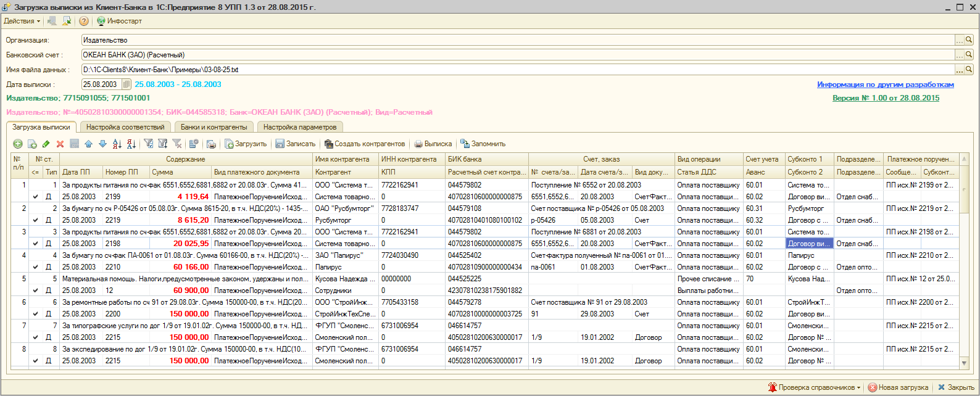Click the Move row up arrow
980x396 pixels.
[88, 144]
